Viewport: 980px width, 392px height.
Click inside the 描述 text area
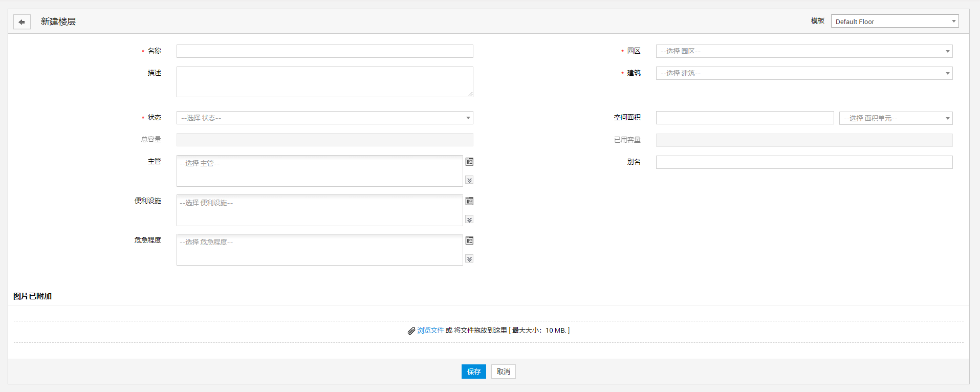click(324, 82)
